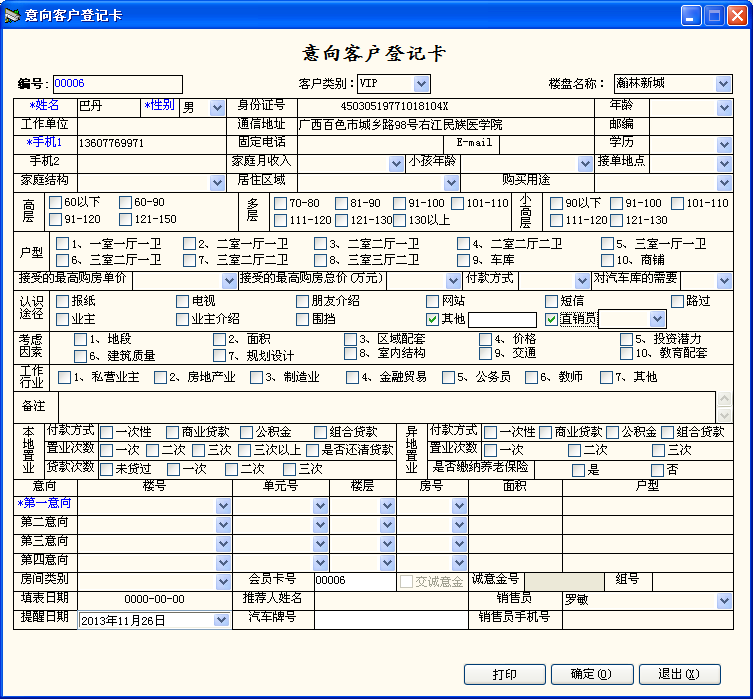753x699 pixels.
Task: Tick the 私营业主 industry checkbox
Action: click(x=64, y=377)
